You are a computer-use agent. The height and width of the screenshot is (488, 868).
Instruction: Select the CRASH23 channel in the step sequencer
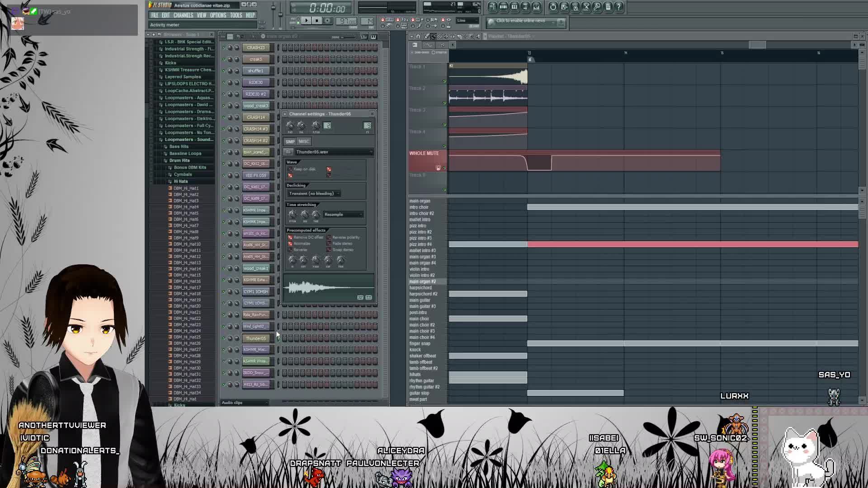(256, 47)
